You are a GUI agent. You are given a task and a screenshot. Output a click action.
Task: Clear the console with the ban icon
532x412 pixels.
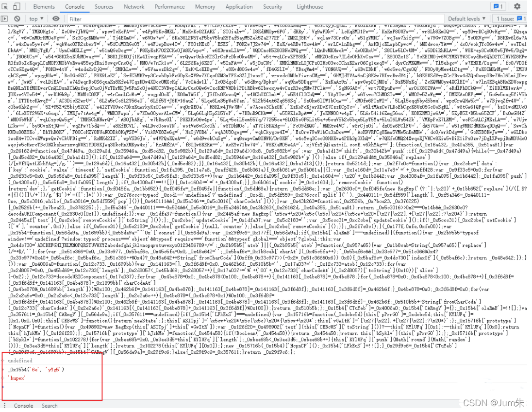17,18
